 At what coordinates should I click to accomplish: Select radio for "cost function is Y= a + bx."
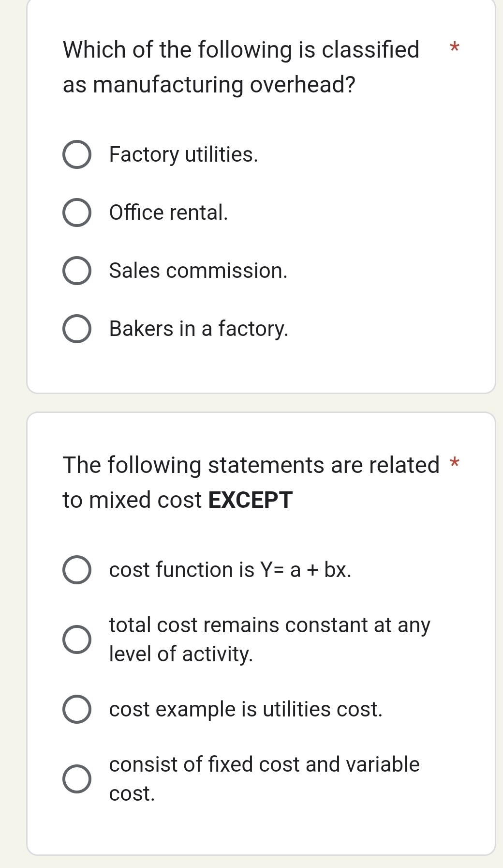coord(77,570)
